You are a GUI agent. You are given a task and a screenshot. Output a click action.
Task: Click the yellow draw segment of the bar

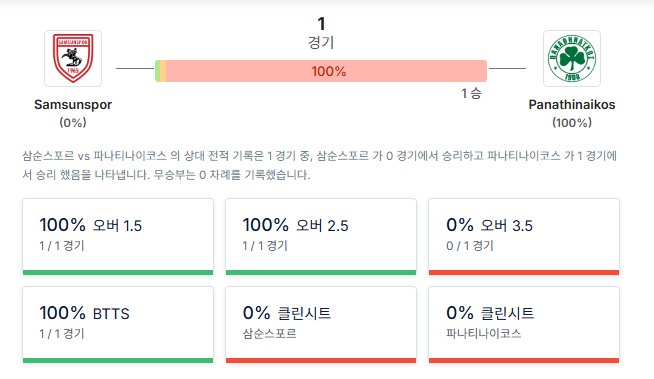(x=163, y=71)
